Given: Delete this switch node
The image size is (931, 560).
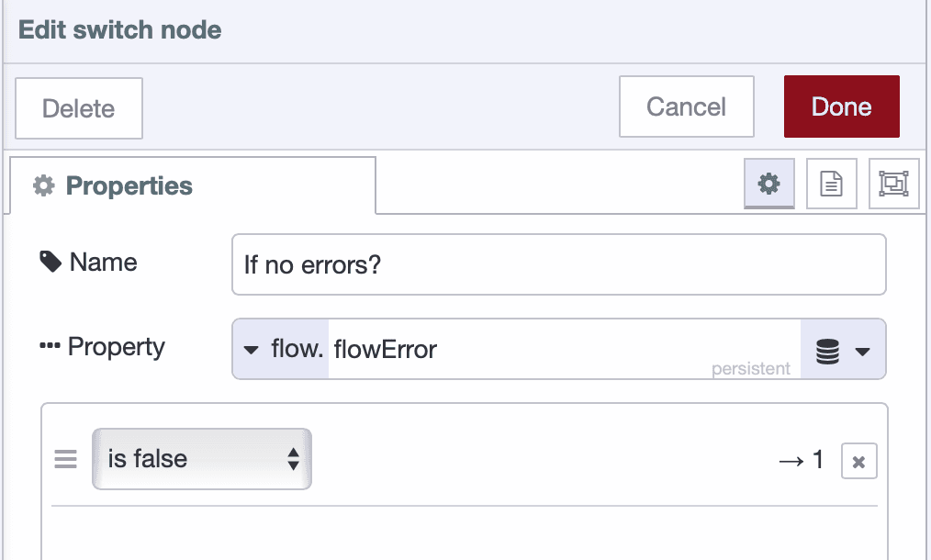Looking at the screenshot, I should click(78, 107).
